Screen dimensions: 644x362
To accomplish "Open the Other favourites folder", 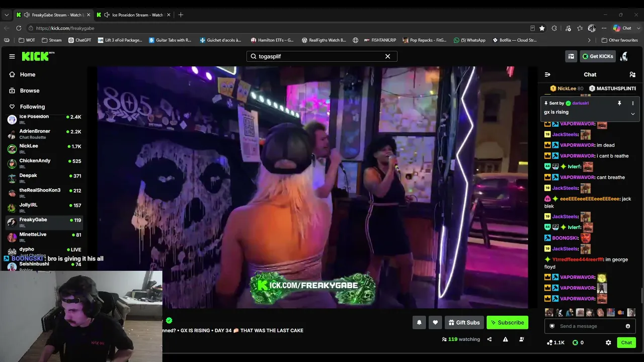I will pos(619,40).
